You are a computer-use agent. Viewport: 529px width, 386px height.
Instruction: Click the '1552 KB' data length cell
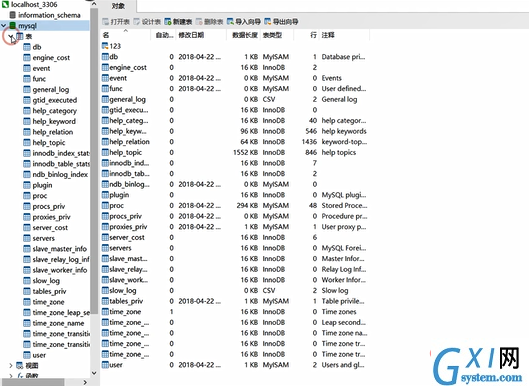[x=245, y=152]
